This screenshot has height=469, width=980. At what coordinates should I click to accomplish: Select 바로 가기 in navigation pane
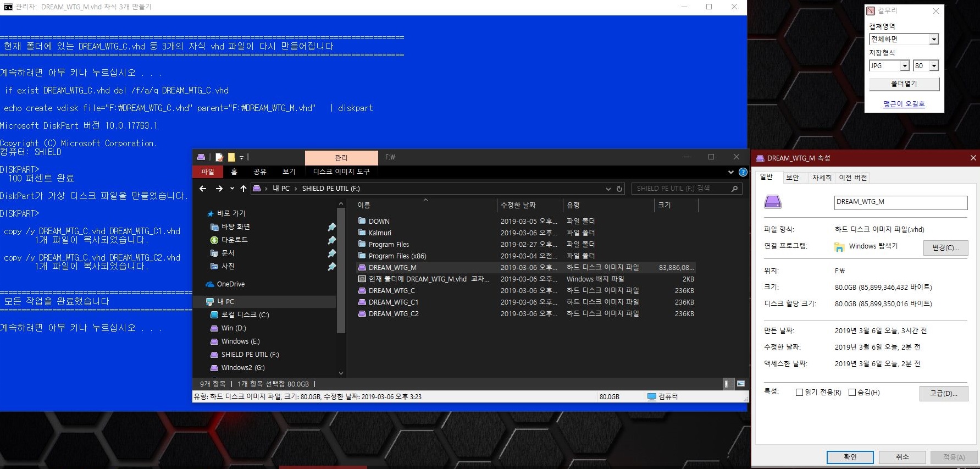(x=231, y=213)
